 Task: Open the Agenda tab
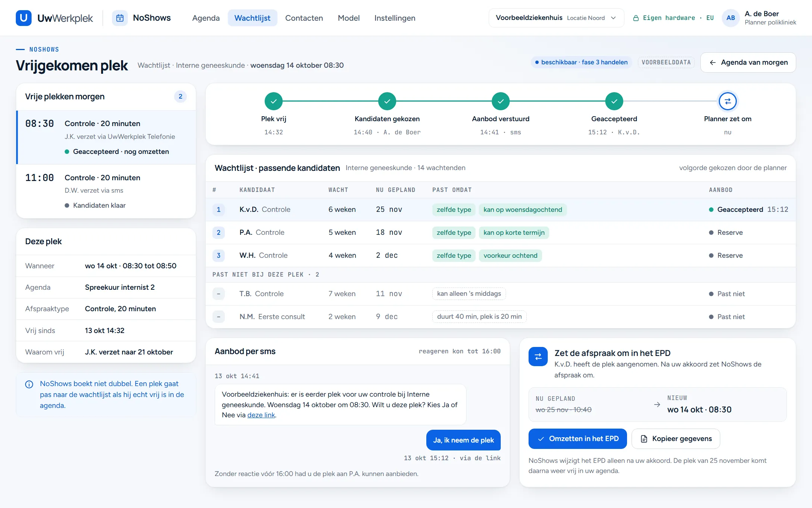pyautogui.click(x=206, y=18)
